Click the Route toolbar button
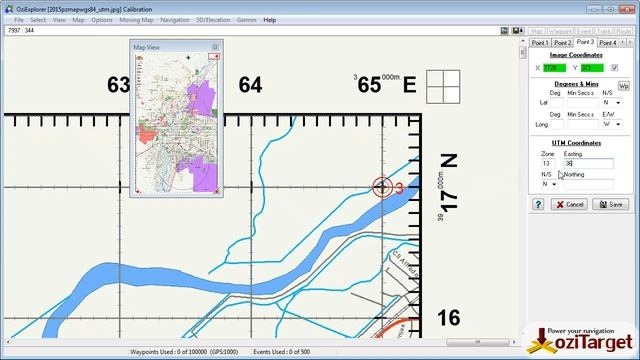The image size is (640, 360). 623,31
